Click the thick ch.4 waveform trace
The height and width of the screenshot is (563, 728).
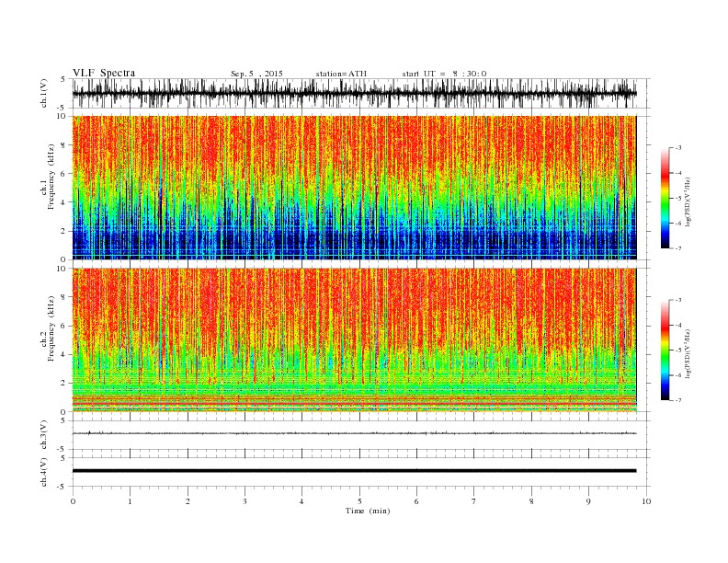coord(354,471)
